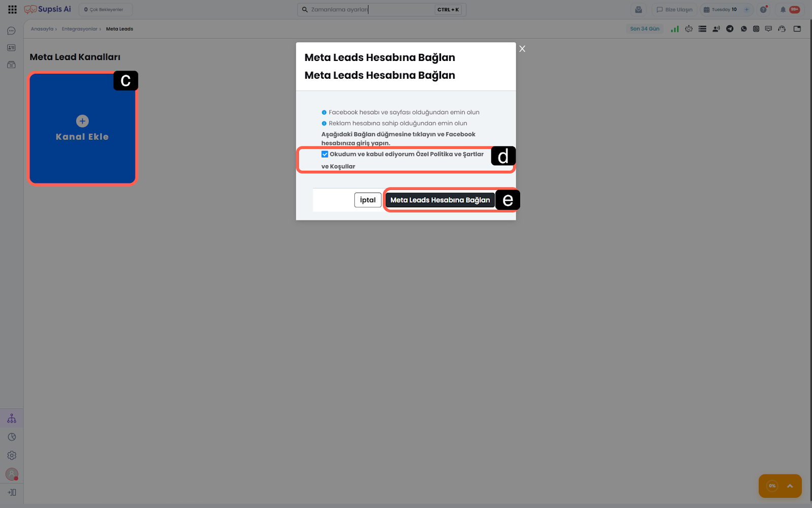Click the Bize Ulaşın button
The width and height of the screenshot is (812, 508).
[x=674, y=10]
